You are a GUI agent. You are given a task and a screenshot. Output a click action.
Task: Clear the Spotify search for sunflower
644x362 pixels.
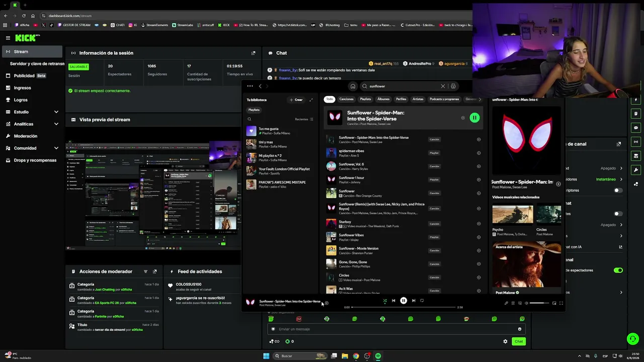point(443,86)
